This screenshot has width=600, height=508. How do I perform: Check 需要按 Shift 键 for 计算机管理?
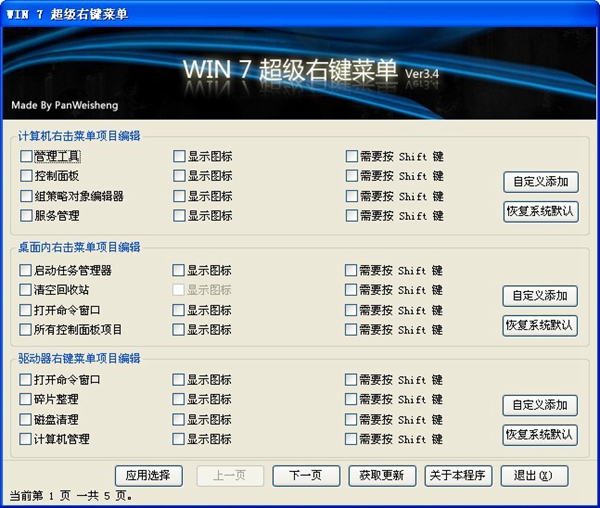(x=351, y=439)
